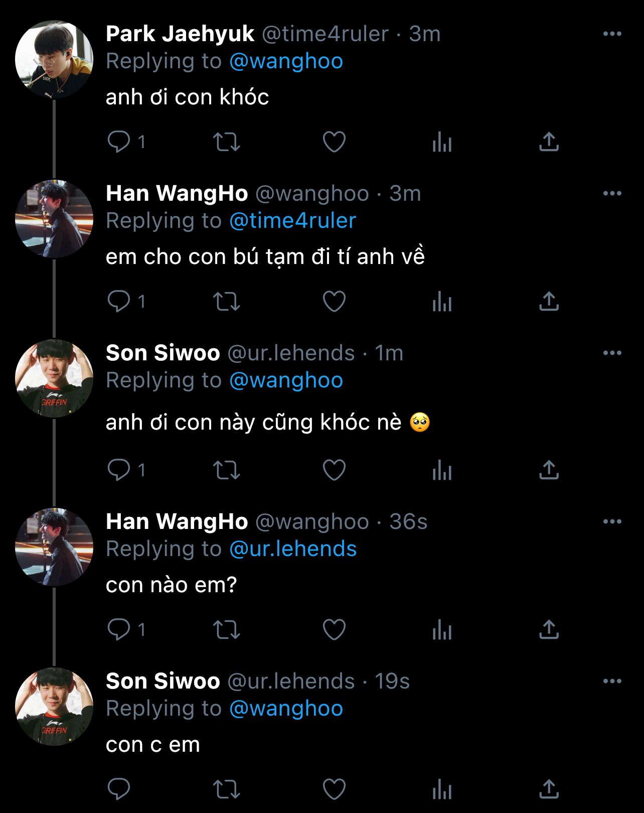Open Han WangHo's profile from first reply name
Viewport: 644px width, 813px height.
click(x=177, y=194)
